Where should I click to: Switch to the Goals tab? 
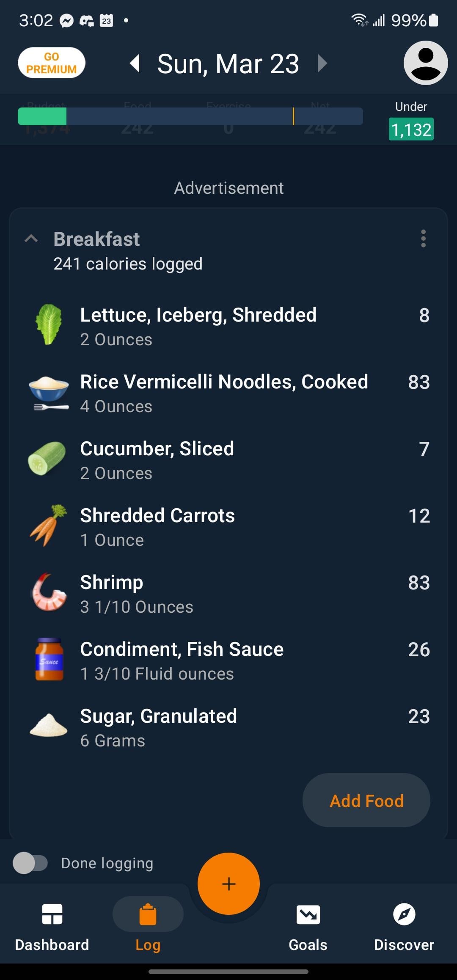tap(308, 927)
